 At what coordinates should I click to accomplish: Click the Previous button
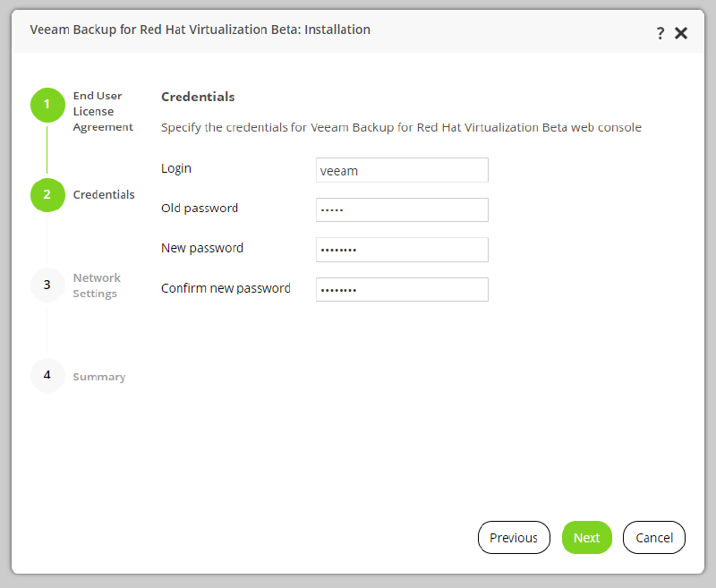coord(514,538)
